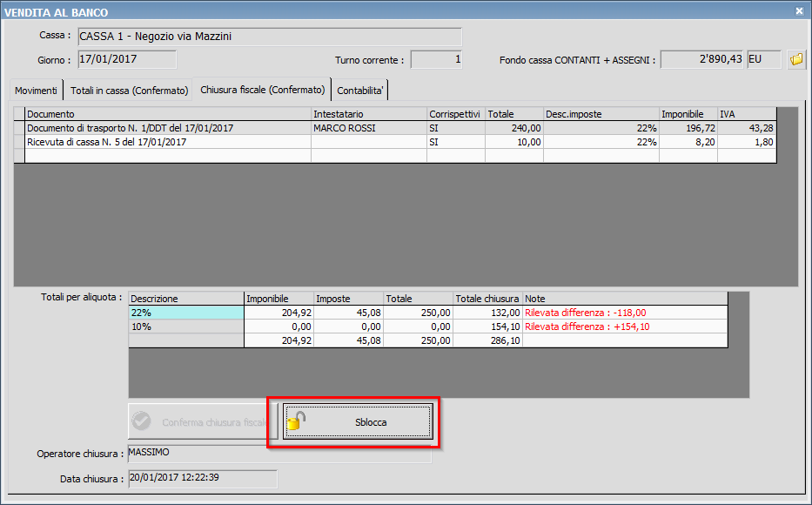Click the Intestatario column header
This screenshot has width=812, height=505.
click(x=369, y=114)
